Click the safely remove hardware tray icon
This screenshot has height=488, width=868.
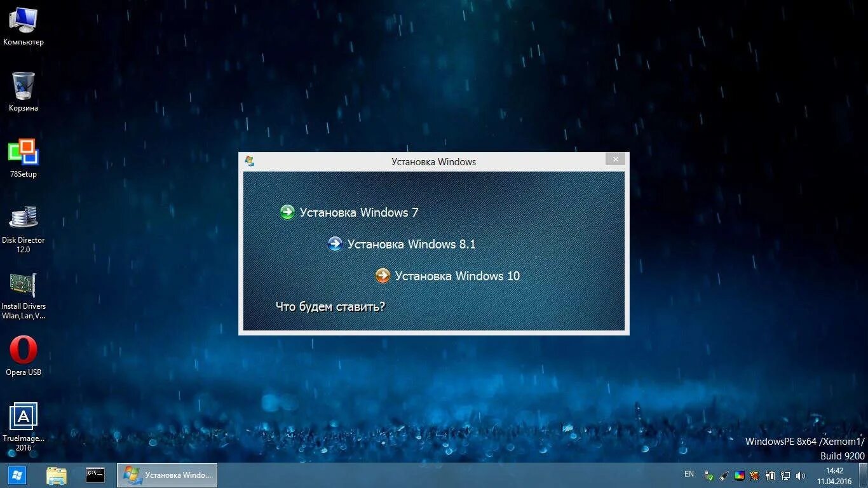click(709, 475)
